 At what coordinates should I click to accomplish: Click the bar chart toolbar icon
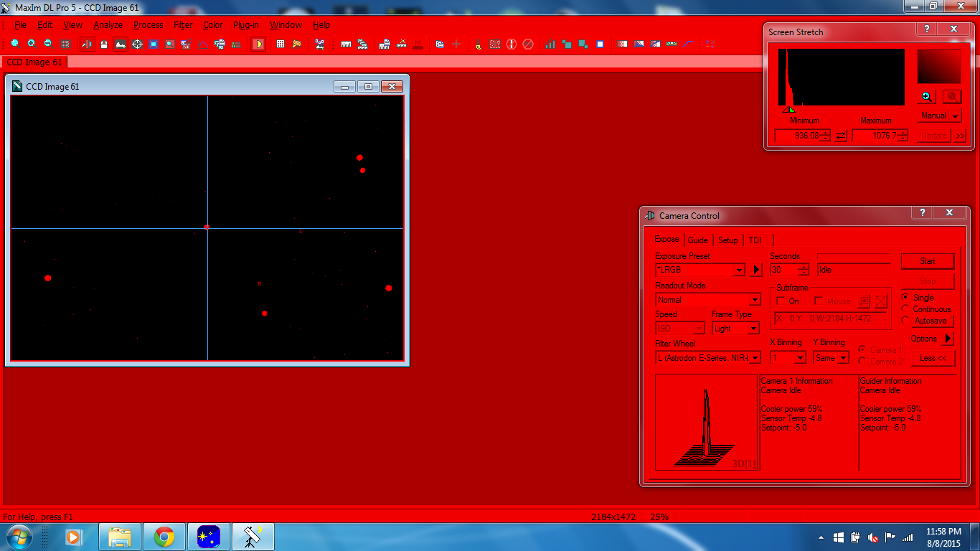point(550,44)
